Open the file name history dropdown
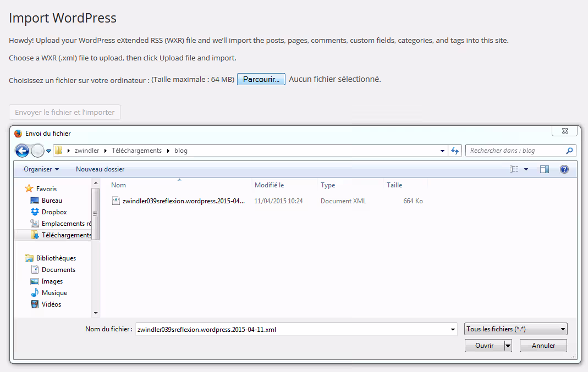This screenshot has height=372, width=588. pyautogui.click(x=453, y=330)
